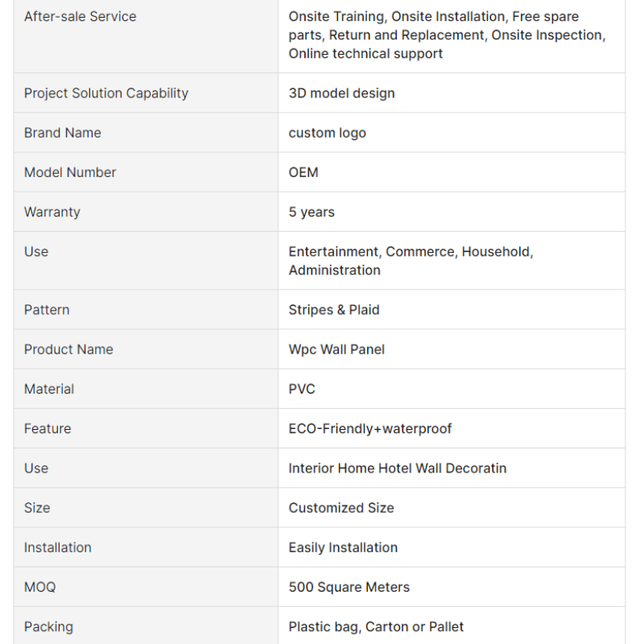Click the 'Stripes & Plaid' value

pos(334,310)
